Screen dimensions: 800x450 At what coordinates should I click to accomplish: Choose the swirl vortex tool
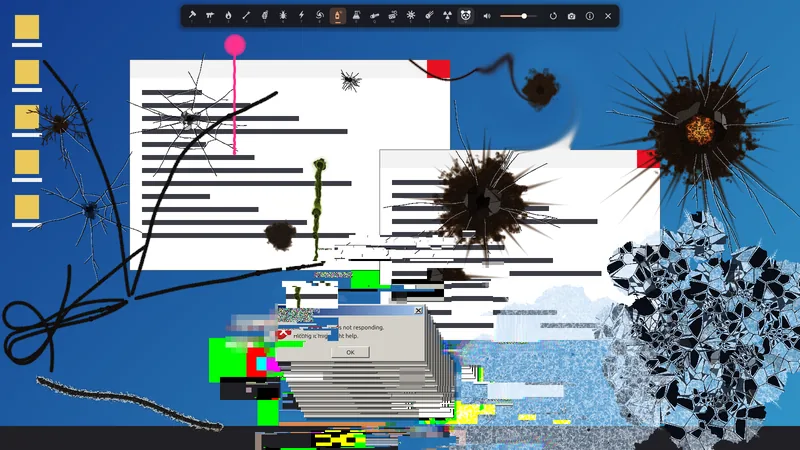click(x=319, y=16)
